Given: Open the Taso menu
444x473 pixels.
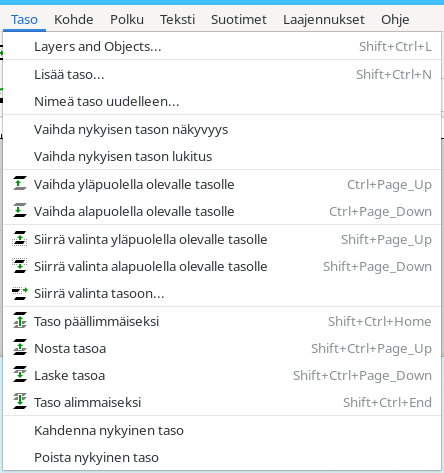Looking at the screenshot, I should point(24,19).
